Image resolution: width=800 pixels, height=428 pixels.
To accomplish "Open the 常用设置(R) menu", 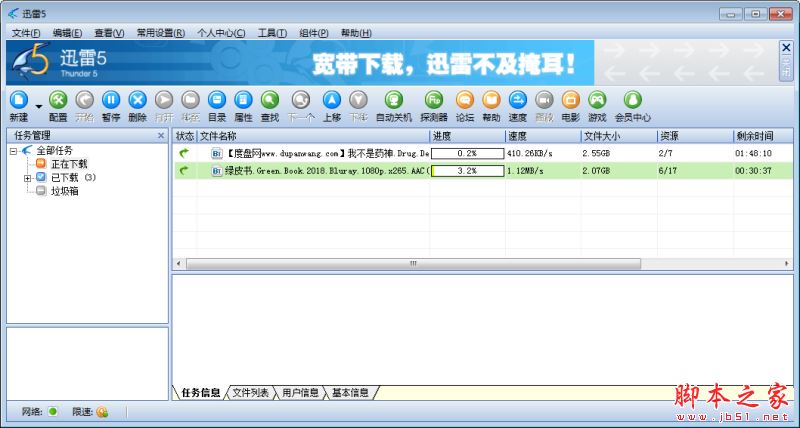I will [x=161, y=33].
